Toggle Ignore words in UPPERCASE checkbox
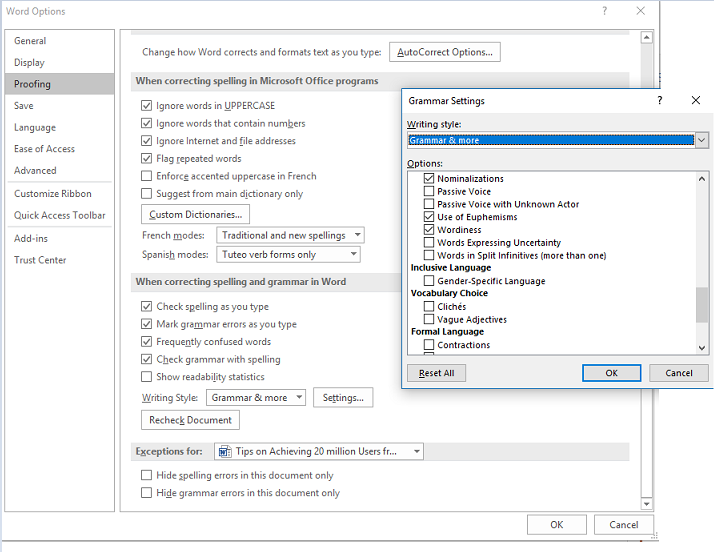 coord(146,106)
